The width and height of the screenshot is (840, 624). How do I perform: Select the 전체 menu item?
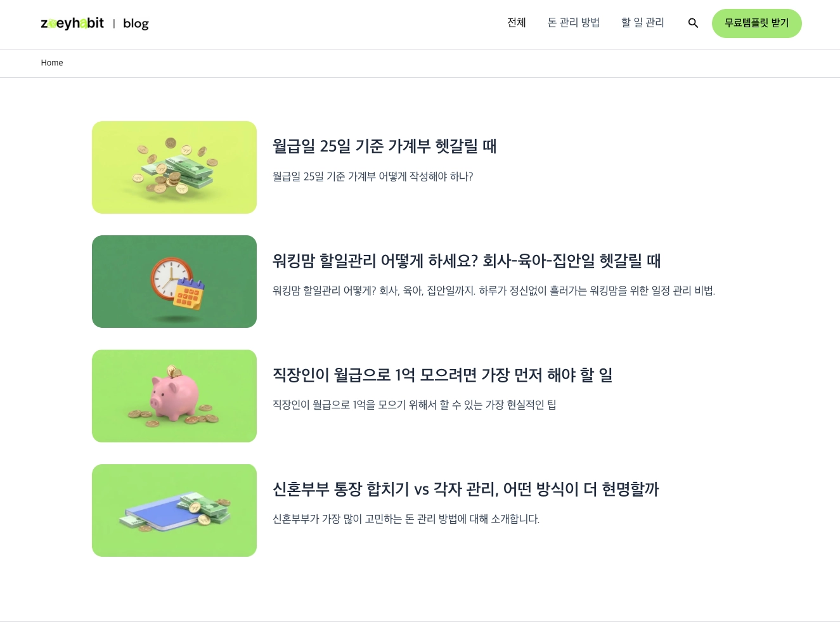coord(517,23)
